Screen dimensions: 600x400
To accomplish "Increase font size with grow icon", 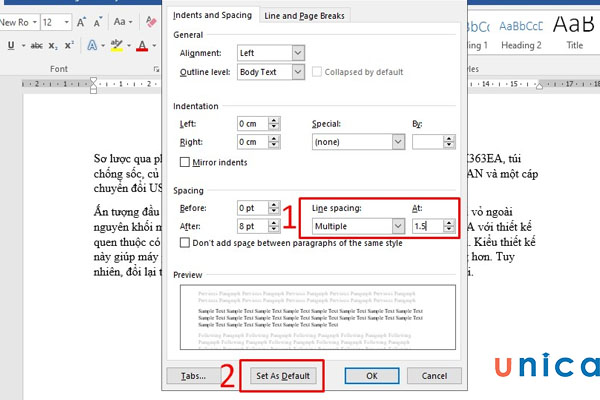I will pyautogui.click(x=81, y=22).
